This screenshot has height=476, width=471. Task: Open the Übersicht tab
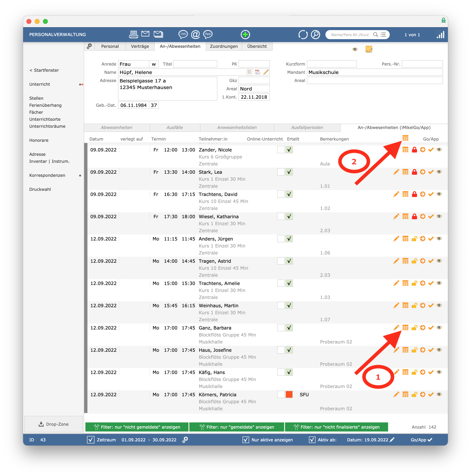(257, 46)
